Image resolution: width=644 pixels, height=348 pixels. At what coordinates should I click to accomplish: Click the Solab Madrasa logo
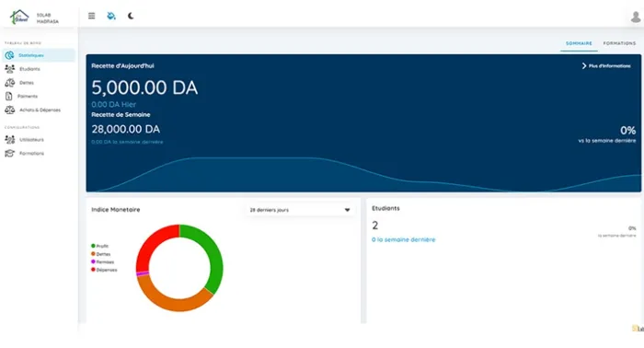[19, 17]
